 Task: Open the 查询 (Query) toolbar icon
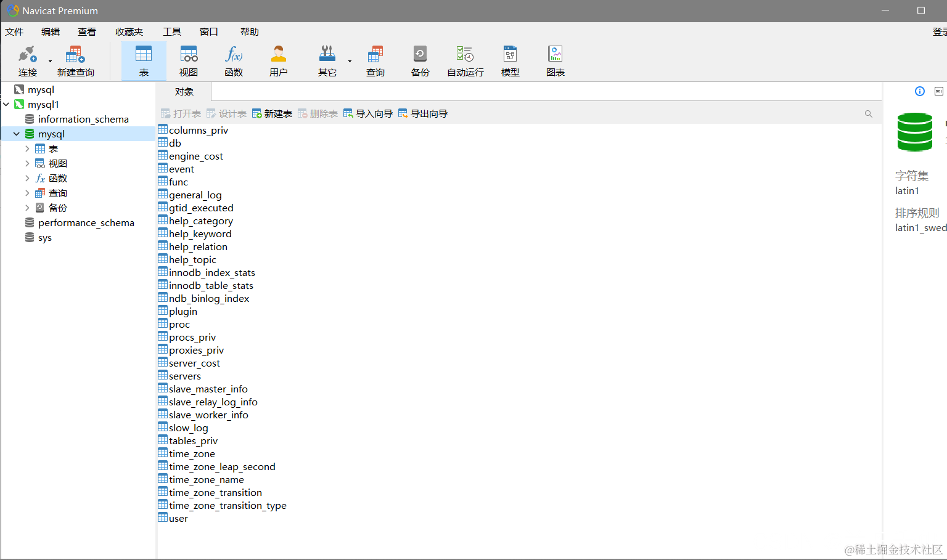[375, 61]
